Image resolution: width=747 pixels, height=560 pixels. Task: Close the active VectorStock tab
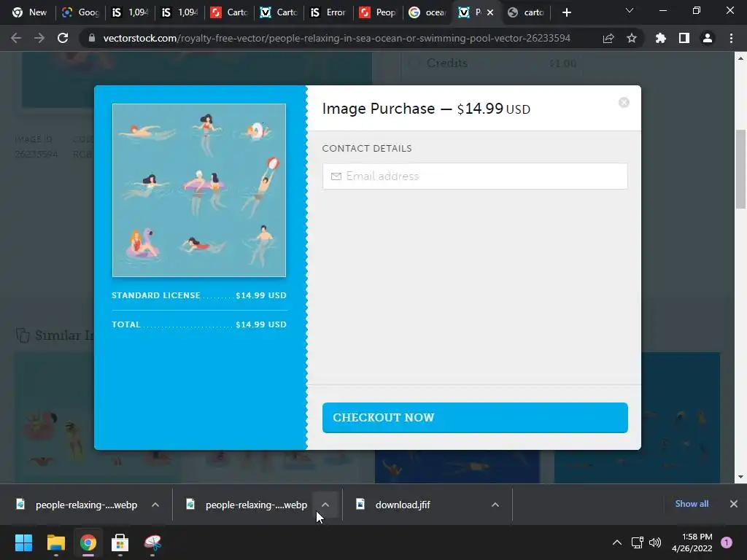pos(490,12)
